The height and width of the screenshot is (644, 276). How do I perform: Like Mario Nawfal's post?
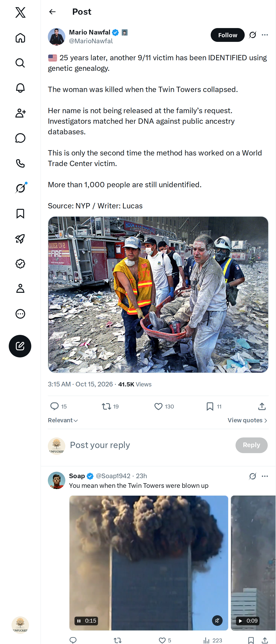tap(158, 406)
